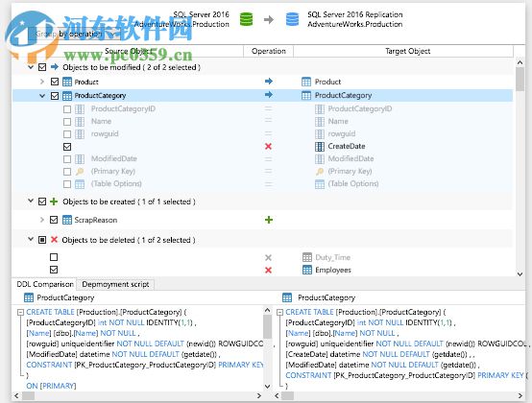Collapse the Objects to be created group
The image size is (532, 403).
(x=31, y=201)
